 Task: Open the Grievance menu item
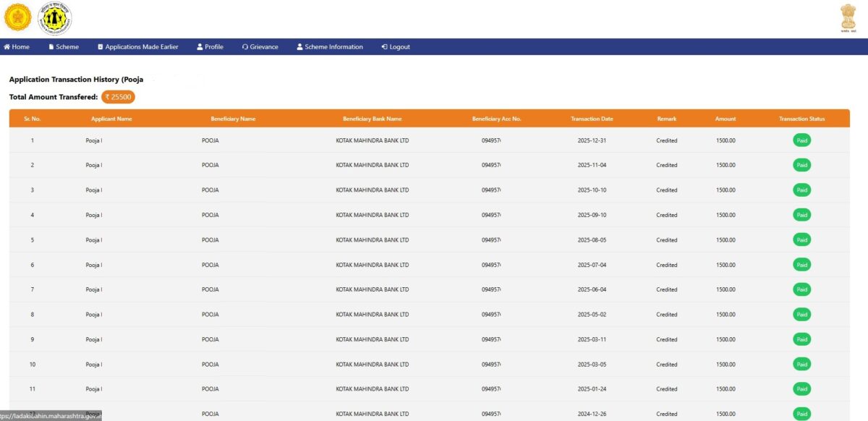pyautogui.click(x=260, y=46)
